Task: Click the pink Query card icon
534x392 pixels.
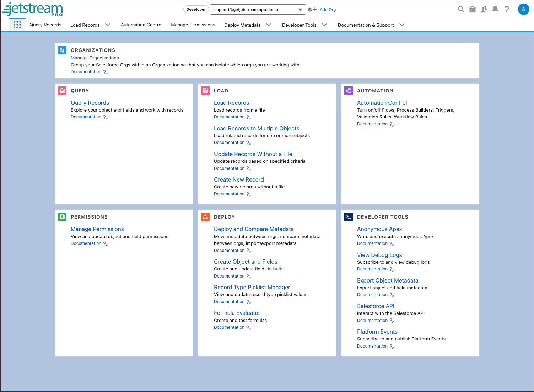Action: pos(62,91)
